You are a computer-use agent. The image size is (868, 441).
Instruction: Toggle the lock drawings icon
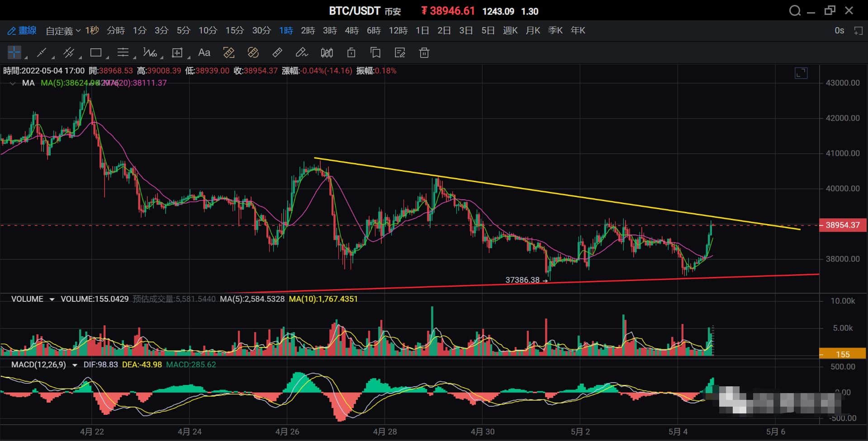351,53
